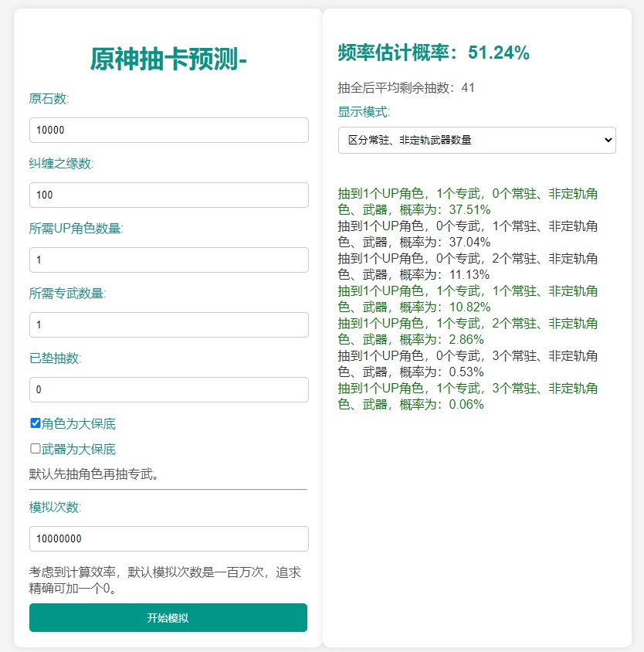Image resolution: width=644 pixels, height=652 pixels.
Task: Open the 显示模式 dropdown
Action: click(x=477, y=140)
